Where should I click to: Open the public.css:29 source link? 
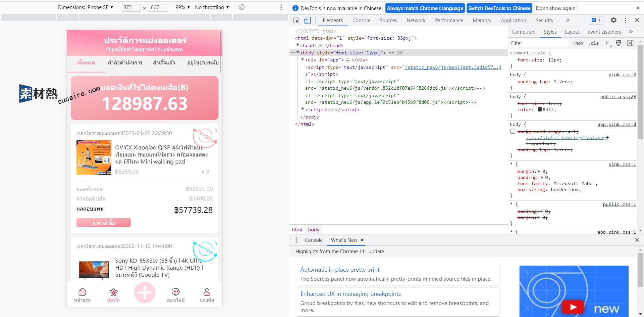[x=618, y=97]
